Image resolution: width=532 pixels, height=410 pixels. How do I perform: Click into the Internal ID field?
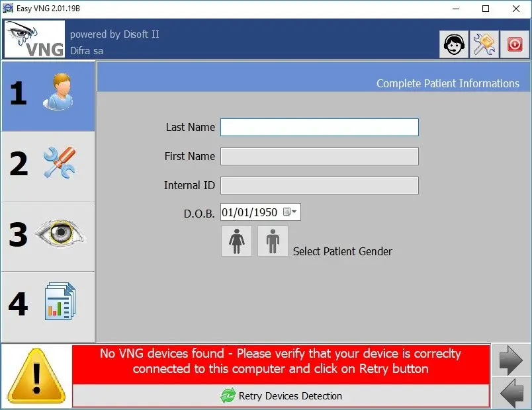coord(319,185)
